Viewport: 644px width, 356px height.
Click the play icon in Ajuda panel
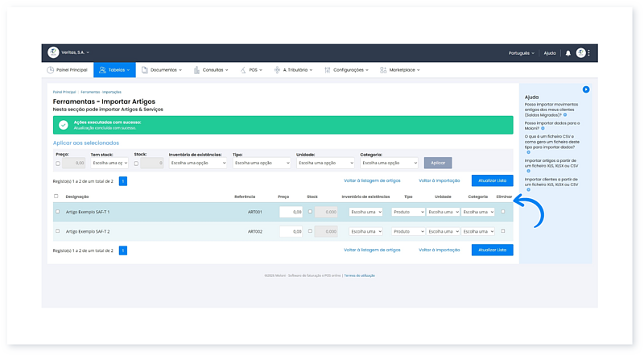586,89
